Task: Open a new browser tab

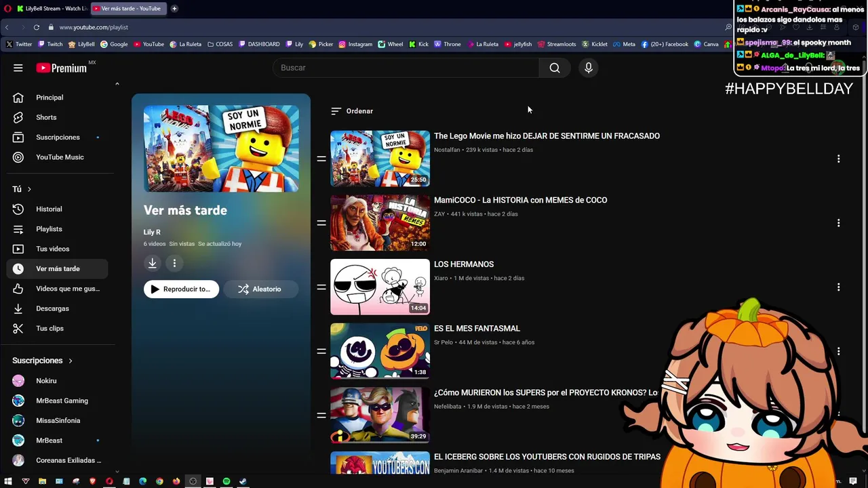Action: 174,9
